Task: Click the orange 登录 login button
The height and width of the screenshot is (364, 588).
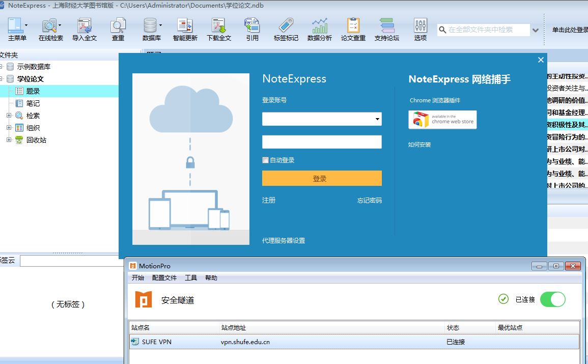Action: (x=322, y=179)
